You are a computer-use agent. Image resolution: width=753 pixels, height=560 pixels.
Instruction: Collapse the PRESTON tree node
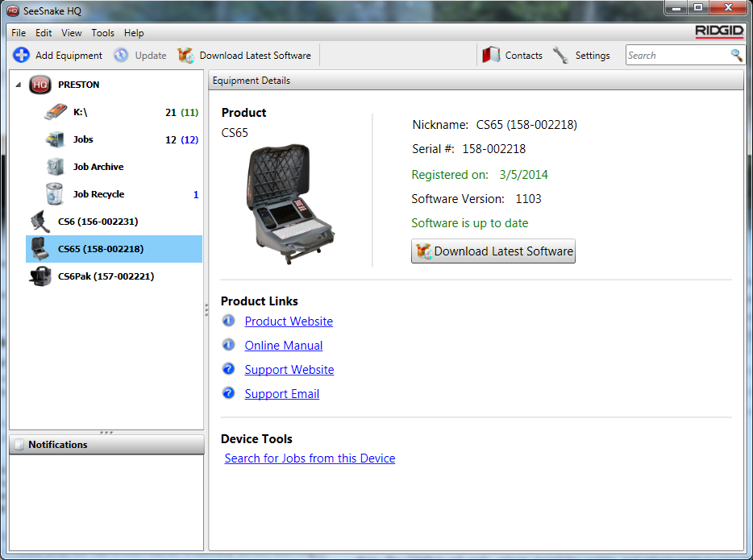pyautogui.click(x=19, y=85)
